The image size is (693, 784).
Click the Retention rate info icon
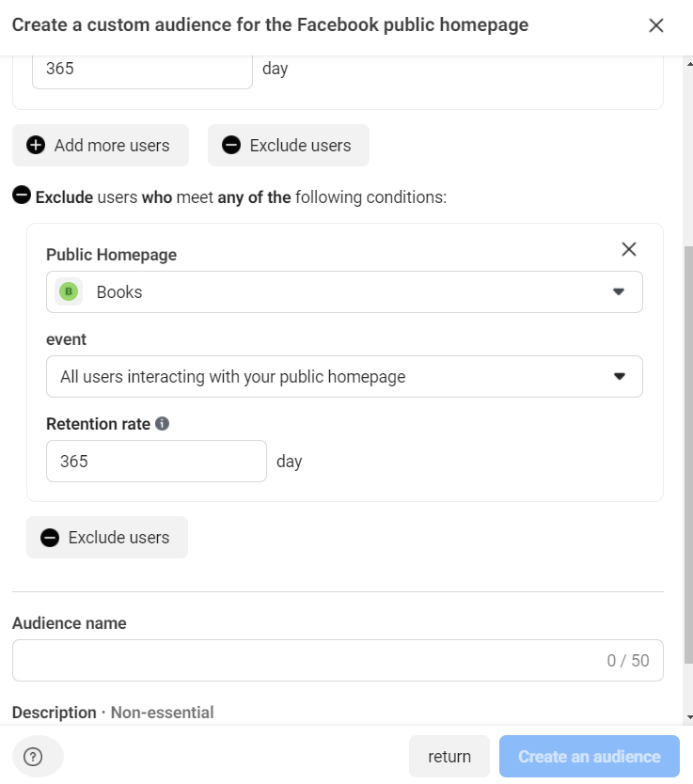coord(162,424)
